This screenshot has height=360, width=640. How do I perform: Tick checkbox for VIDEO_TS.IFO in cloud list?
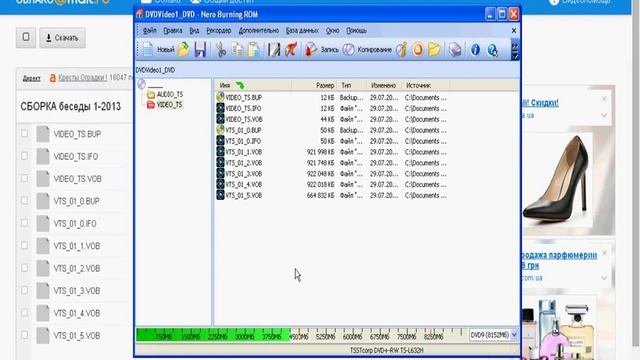point(24,156)
